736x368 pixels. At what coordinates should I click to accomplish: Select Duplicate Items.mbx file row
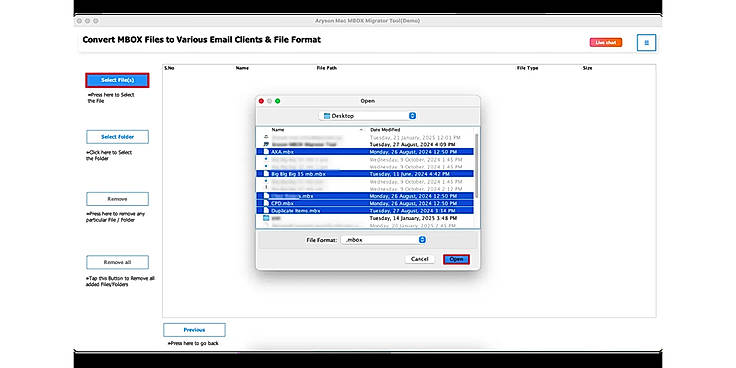point(365,211)
